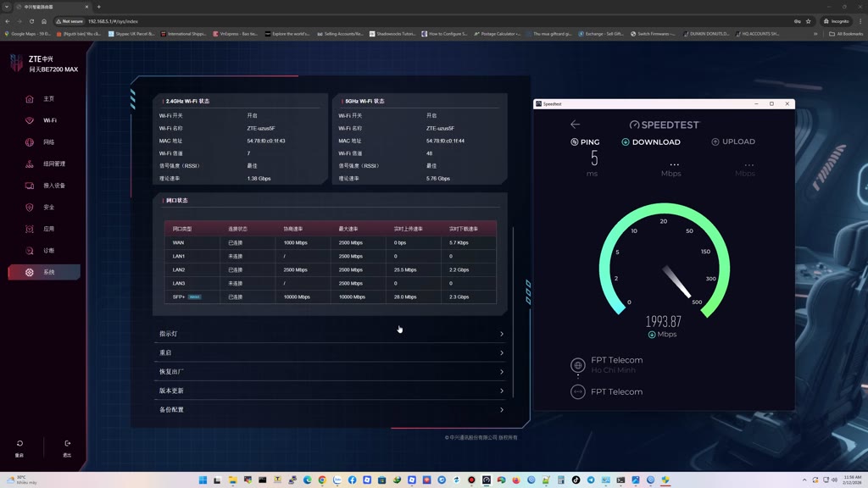The image size is (868, 488).
Task: Open the Wi-Fi section icon in sidebar
Action: (x=30, y=120)
